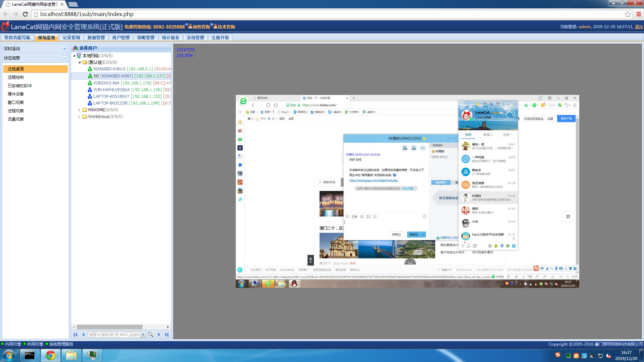Jump to last result in computer tree
This screenshot has width=644, height=362.
167,335
